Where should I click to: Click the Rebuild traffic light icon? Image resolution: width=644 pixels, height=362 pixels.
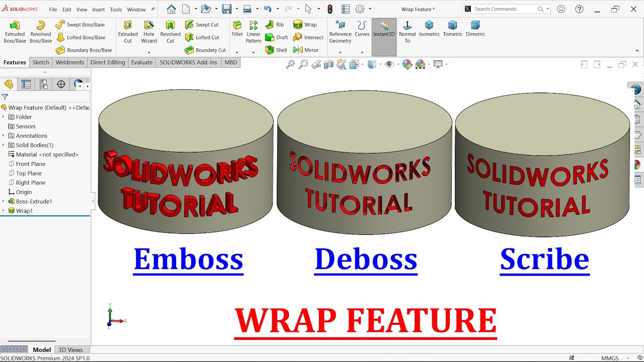click(330, 9)
